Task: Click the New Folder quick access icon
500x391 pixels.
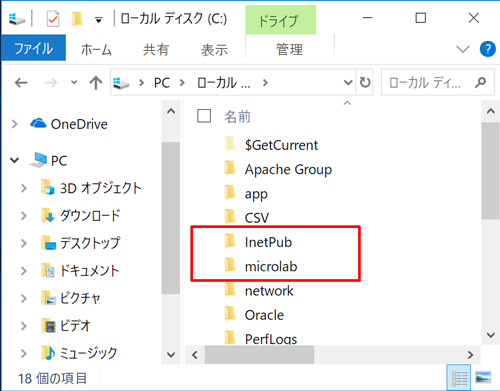Action: (x=77, y=19)
